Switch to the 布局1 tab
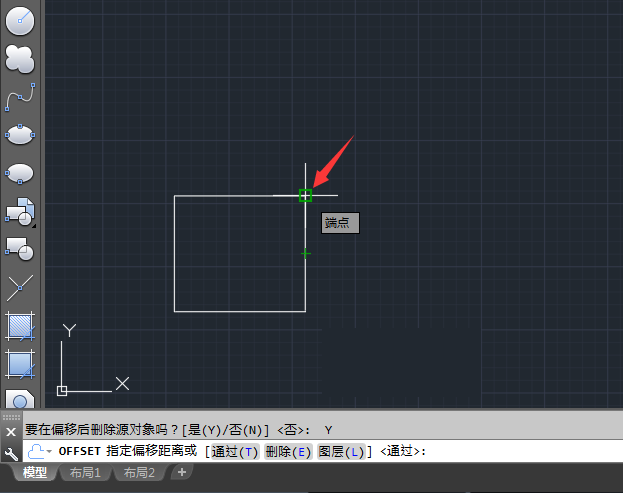Viewport: 623px width, 493px height. 85,473
